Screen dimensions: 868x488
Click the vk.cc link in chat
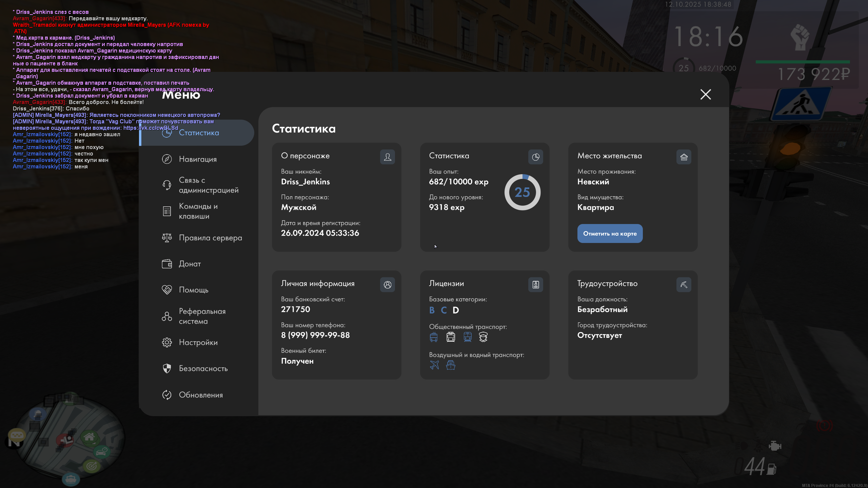(x=151, y=128)
